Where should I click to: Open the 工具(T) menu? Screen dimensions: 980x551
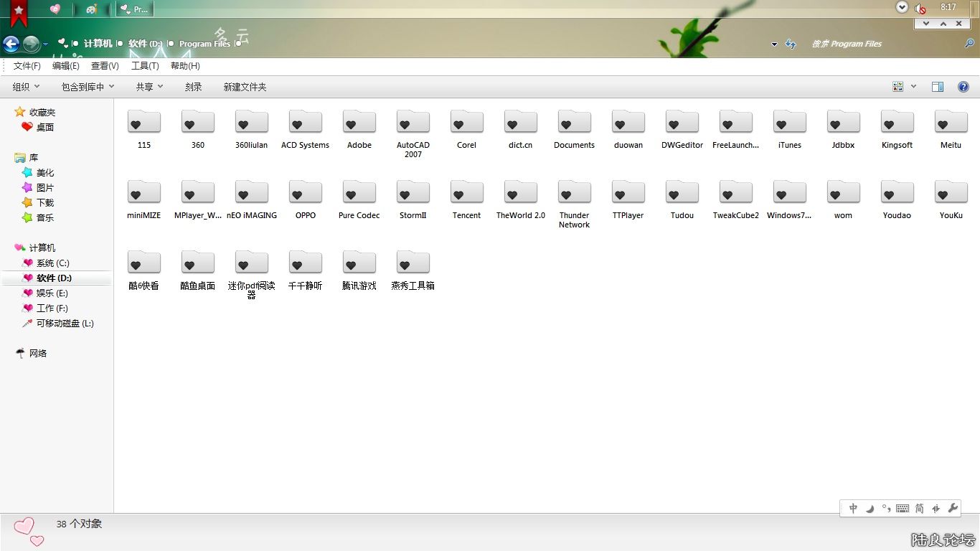(145, 66)
